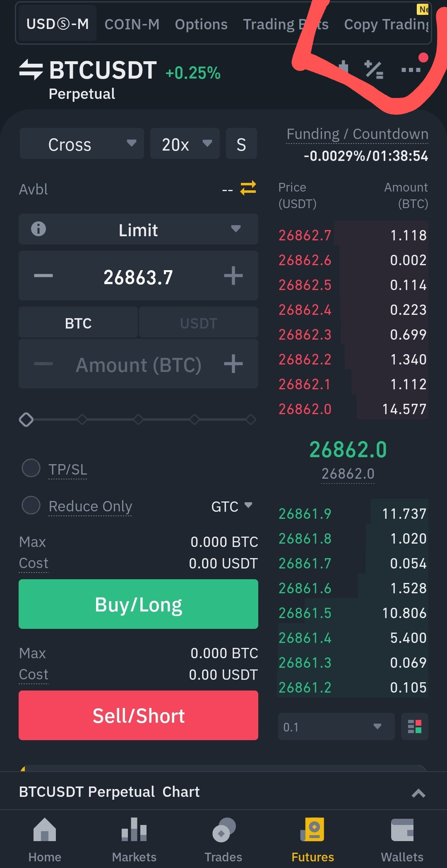Select USDT as amount unit
Image resolution: width=447 pixels, height=868 pixels.
199,323
